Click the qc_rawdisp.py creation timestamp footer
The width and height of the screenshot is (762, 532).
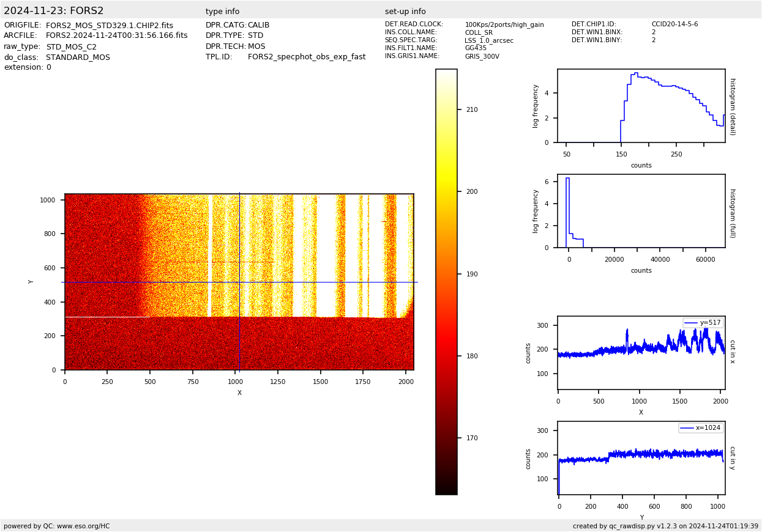[665, 526]
